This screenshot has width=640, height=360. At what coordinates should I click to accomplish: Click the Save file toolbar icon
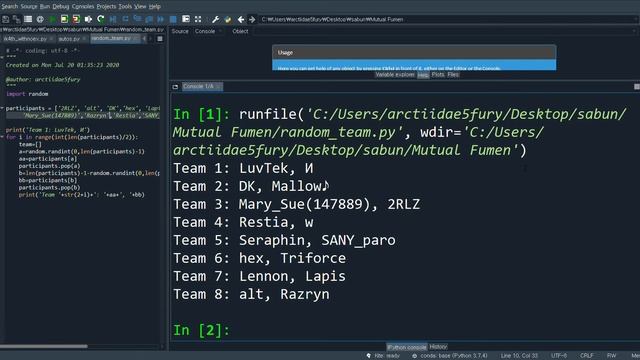pos(5,19)
